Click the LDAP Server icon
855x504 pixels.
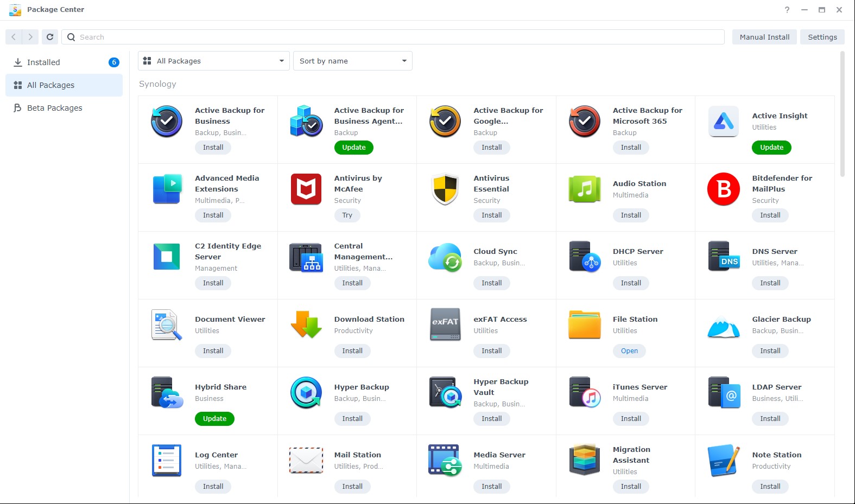(x=724, y=392)
